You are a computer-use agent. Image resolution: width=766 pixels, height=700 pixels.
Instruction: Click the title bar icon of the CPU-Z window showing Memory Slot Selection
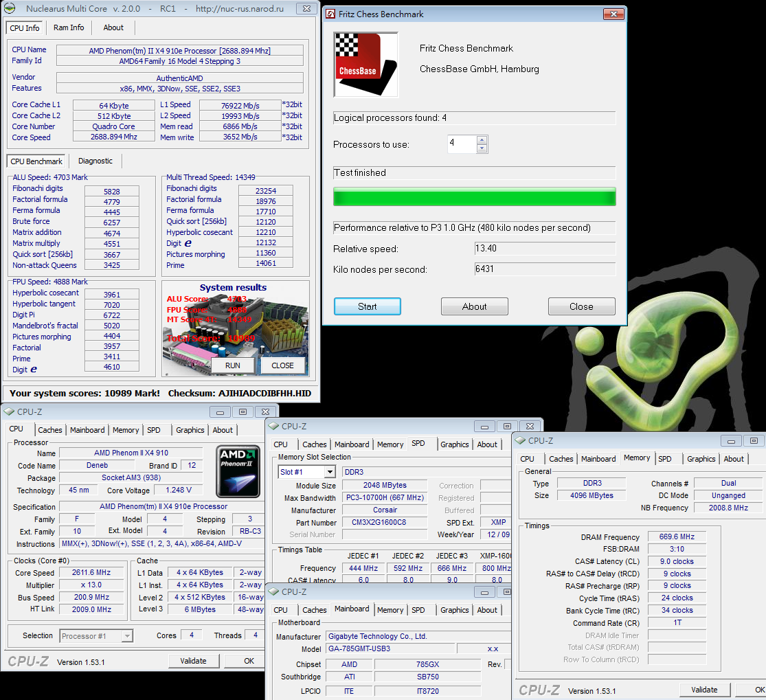273,426
